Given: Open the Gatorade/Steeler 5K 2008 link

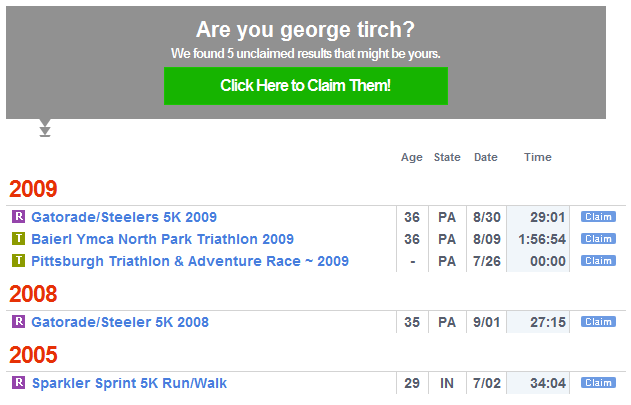Looking at the screenshot, I should [120, 322].
